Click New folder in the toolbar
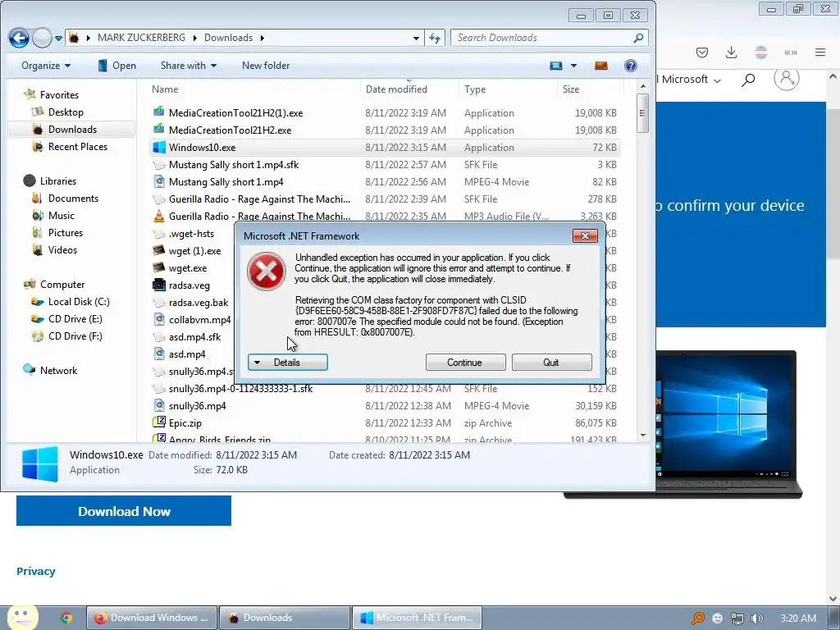The width and height of the screenshot is (840, 630). [x=266, y=66]
